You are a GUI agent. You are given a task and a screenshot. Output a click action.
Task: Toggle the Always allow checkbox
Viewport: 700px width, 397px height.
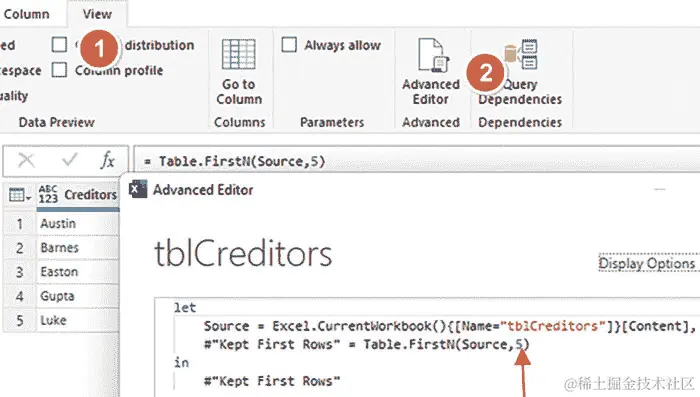click(289, 45)
